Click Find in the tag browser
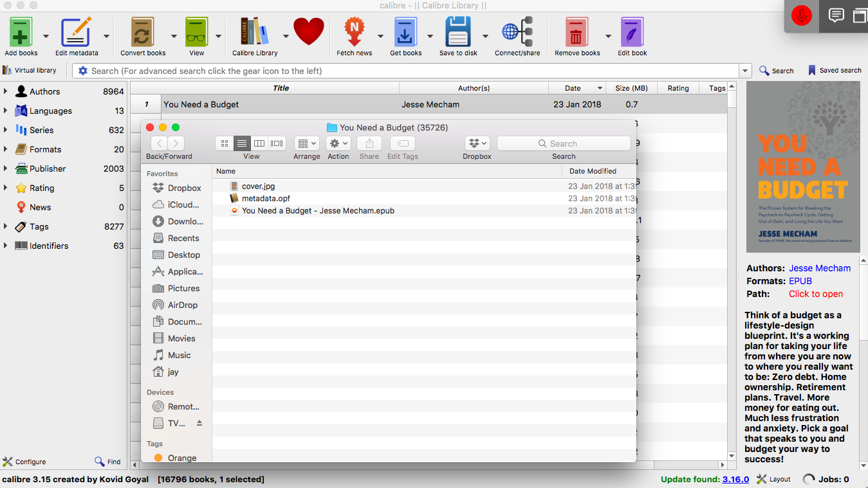Screen dimensions: 868x488 (x=107, y=462)
